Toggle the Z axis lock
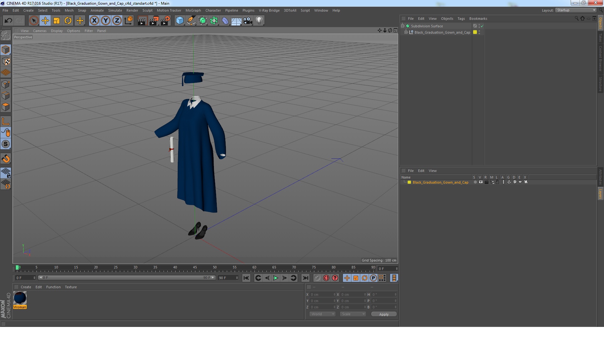 click(117, 21)
